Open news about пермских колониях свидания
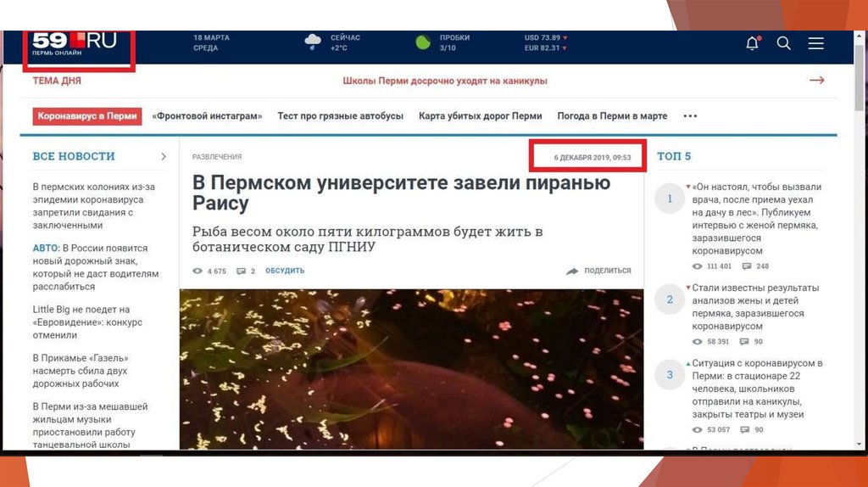Viewport: 868px width, 487px height. (93, 206)
